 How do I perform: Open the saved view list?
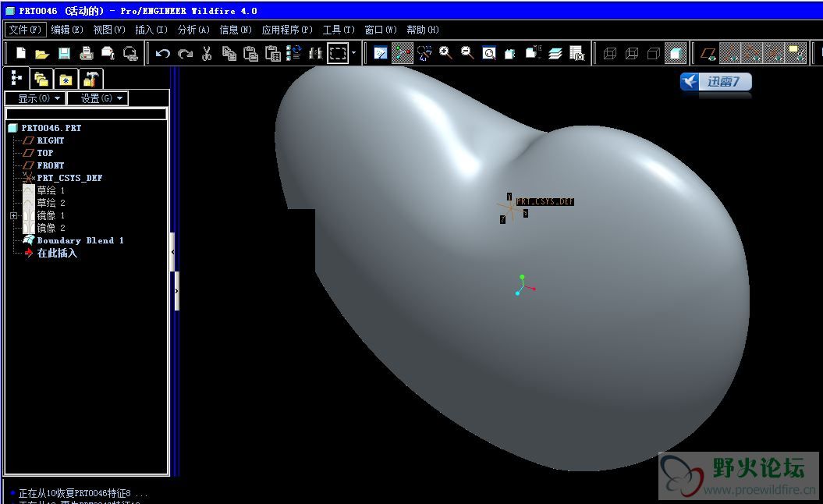click(x=533, y=53)
